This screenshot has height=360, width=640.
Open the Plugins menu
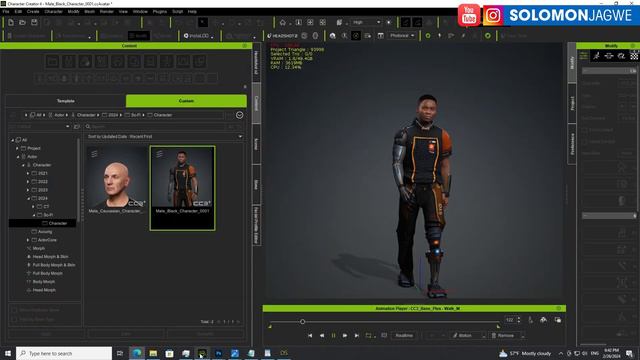coord(160,12)
